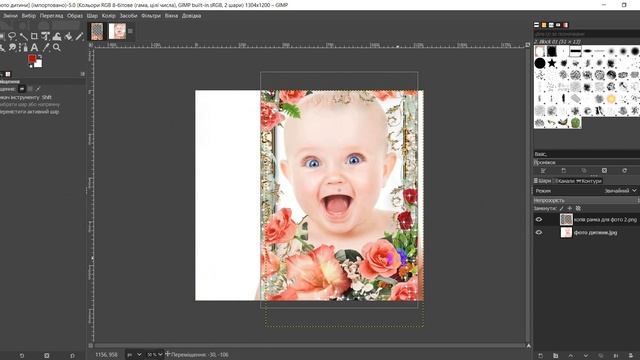640x360 pixels.
Task: Toggle visibility of копія рамка для фото layer
Action: 539,220
